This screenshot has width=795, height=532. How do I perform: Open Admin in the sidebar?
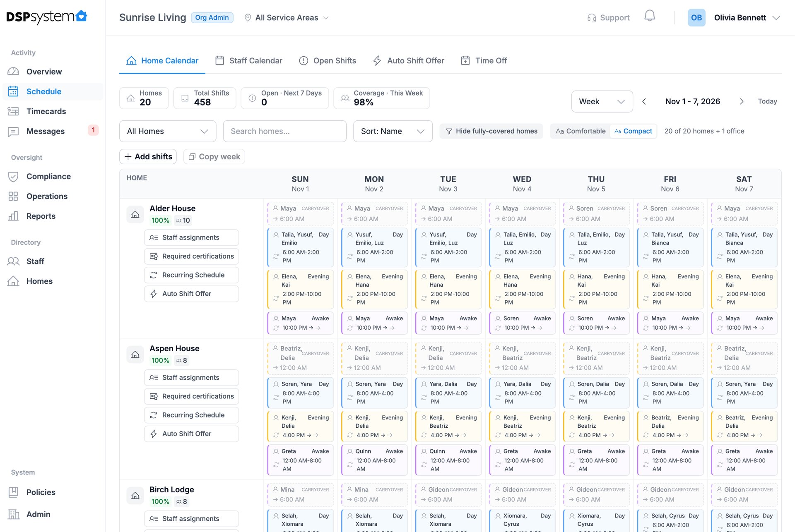(53, 514)
